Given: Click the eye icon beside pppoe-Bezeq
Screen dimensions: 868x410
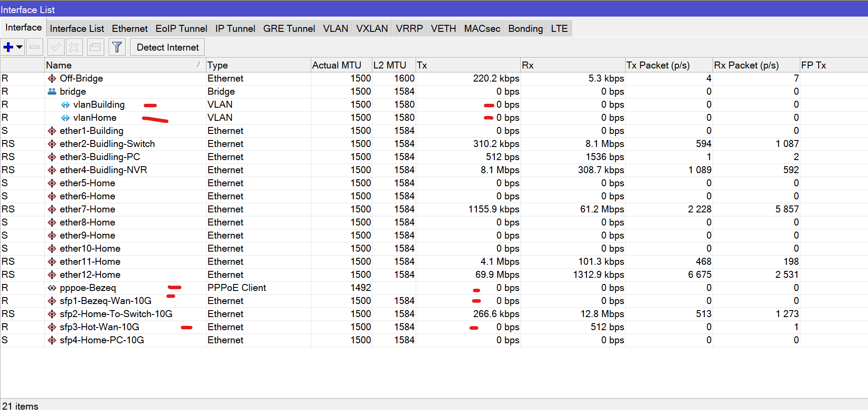Looking at the screenshot, I should click(x=52, y=287).
